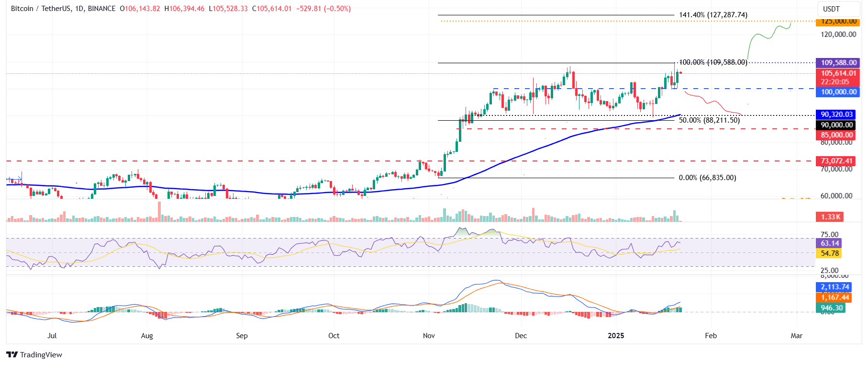Click the 1.33K volume label
The width and height of the screenshot is (868, 365).
[830, 217]
